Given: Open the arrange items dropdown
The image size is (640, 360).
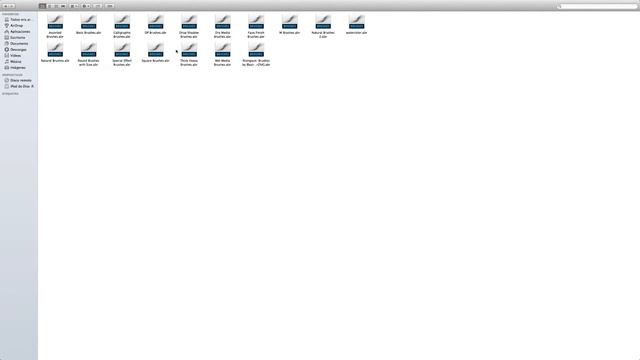Looking at the screenshot, I should pos(74,6).
